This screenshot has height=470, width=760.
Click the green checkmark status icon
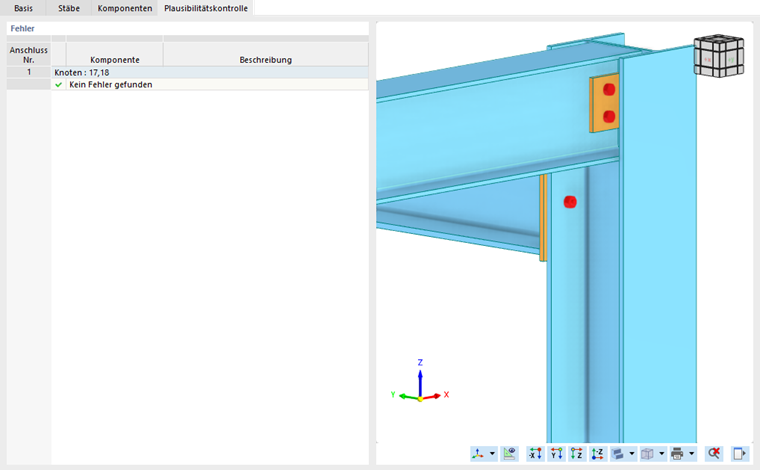59,85
